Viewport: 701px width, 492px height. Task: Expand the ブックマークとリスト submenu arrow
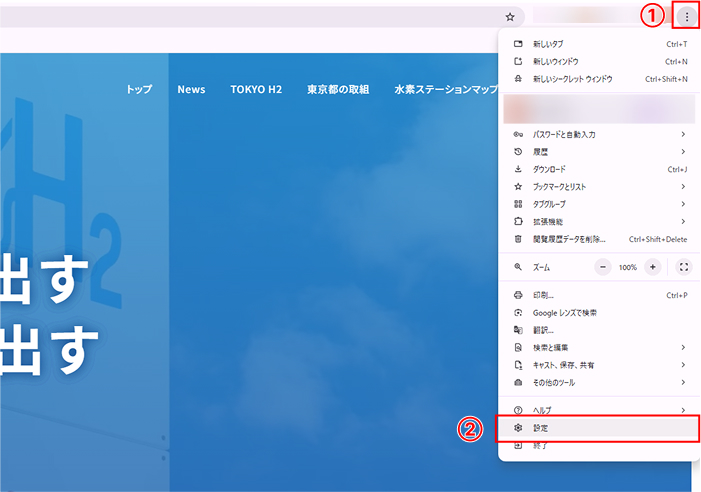683,186
